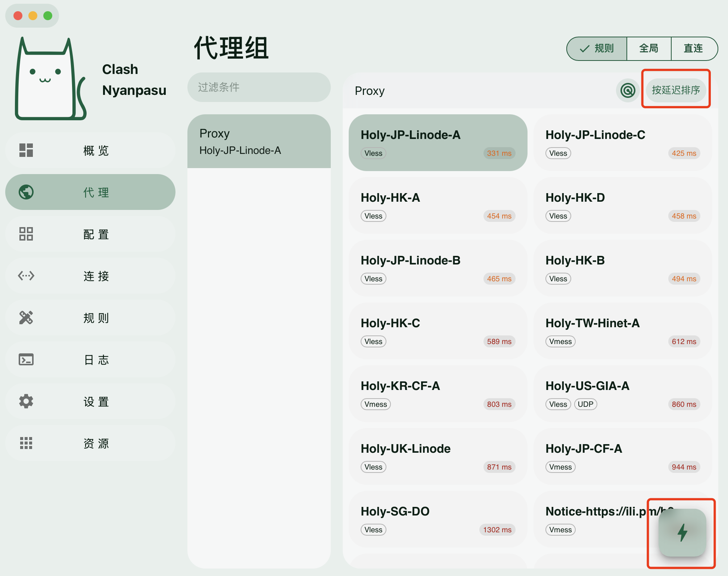The height and width of the screenshot is (576, 728).
Task: Click the Resources grid-dots icon
Action: [x=26, y=443]
